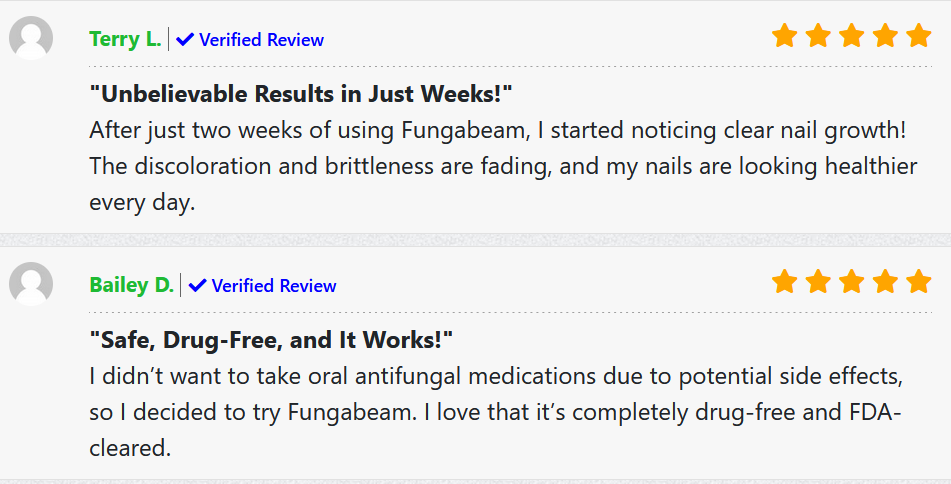
Task: Click the "Safe, Drug-Free, and It Works!" title
Action: [271, 340]
